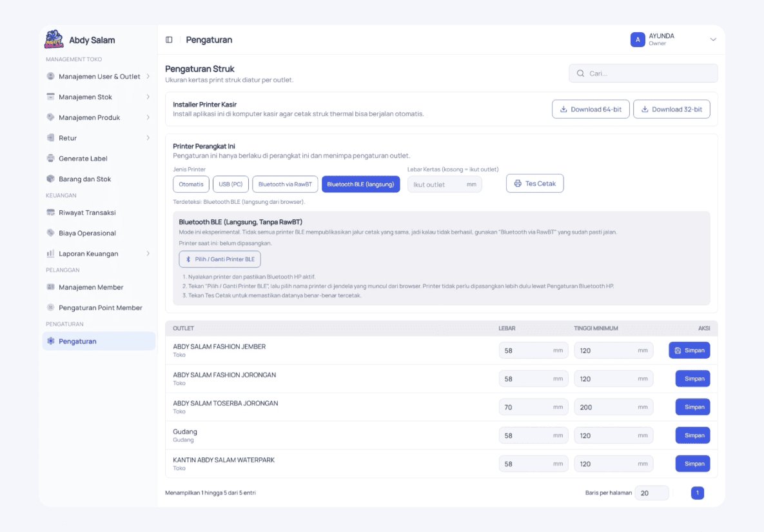Open the Biaya Operasional menu item

[99, 233]
